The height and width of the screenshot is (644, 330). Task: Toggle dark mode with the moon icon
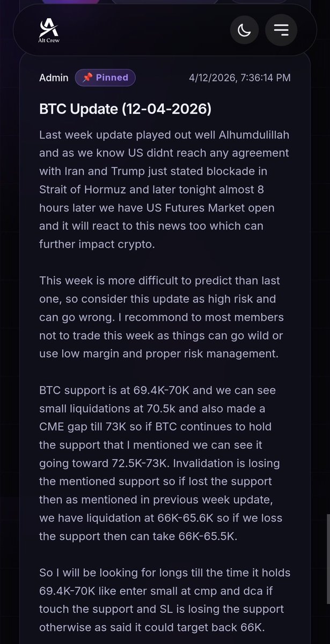tap(244, 30)
